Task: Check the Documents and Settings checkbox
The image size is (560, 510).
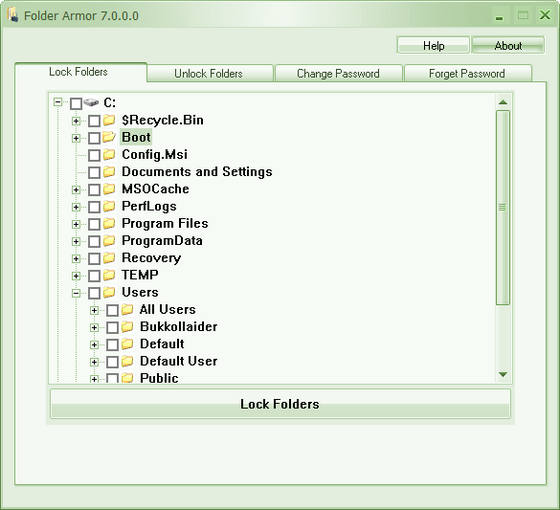Action: point(94,172)
